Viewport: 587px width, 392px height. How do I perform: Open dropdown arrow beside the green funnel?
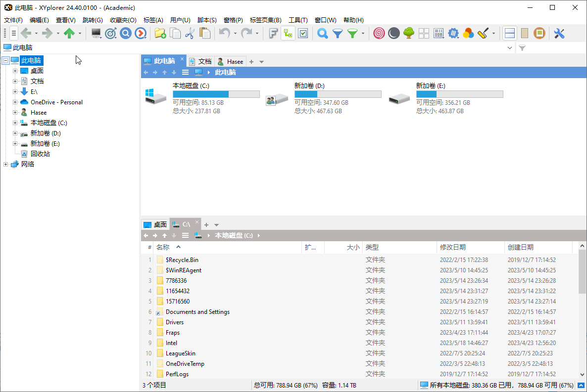[x=363, y=34]
